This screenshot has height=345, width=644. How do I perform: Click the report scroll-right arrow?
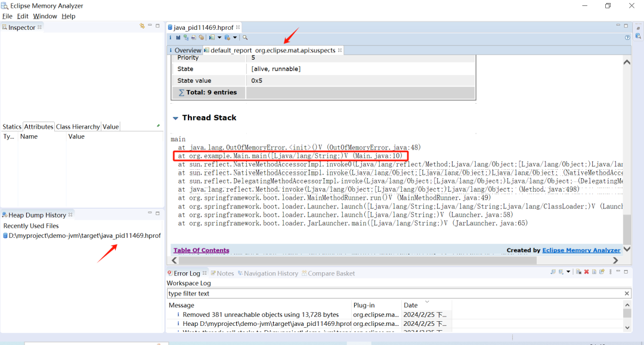[615, 260]
